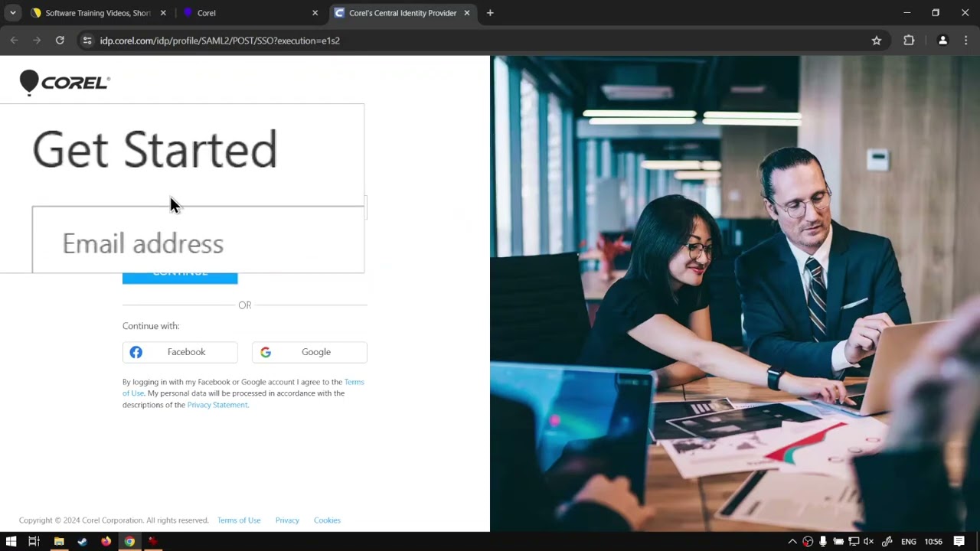980x551 pixels.
Task: Open the notification center icon
Action: coord(959,542)
